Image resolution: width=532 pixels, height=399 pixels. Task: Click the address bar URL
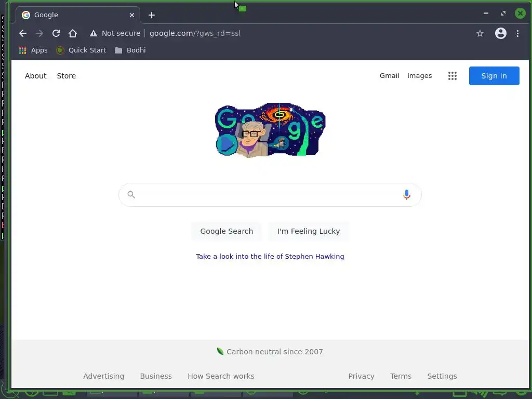(195, 33)
